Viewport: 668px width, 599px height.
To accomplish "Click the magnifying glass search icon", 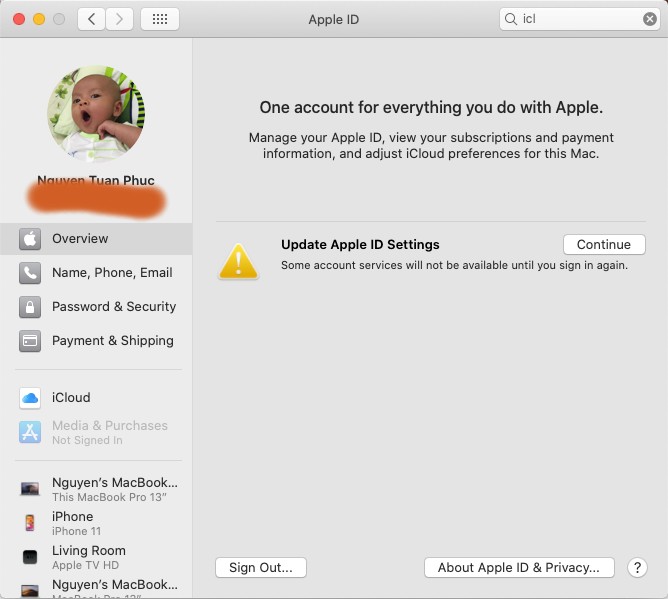I will coord(510,19).
